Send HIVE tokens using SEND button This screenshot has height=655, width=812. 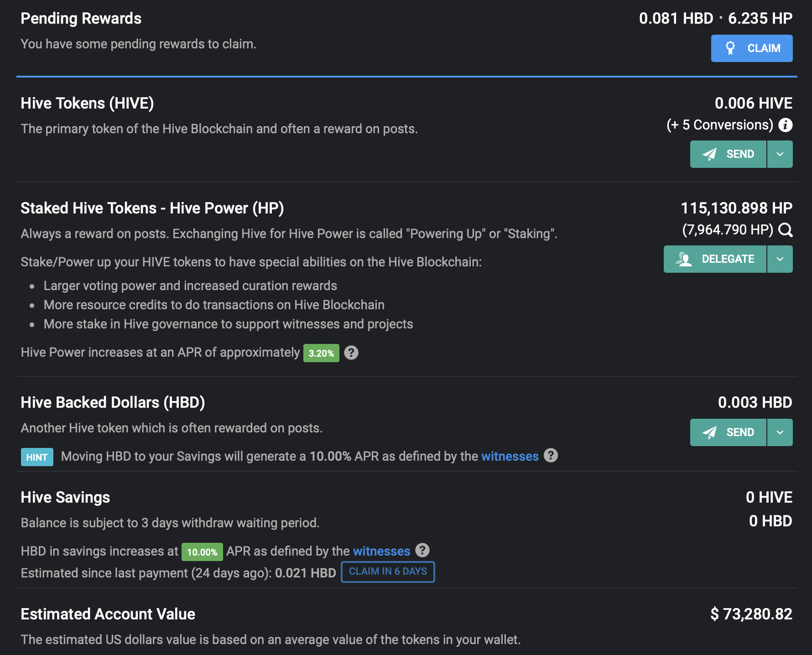pyautogui.click(x=728, y=154)
